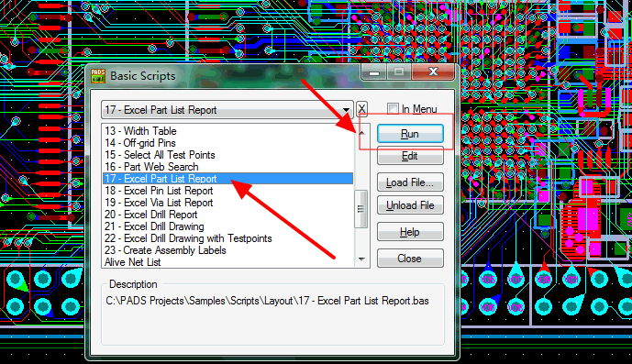This screenshot has height=364, width=632.
Task: Open Help for Basic Scripts
Action: click(410, 232)
